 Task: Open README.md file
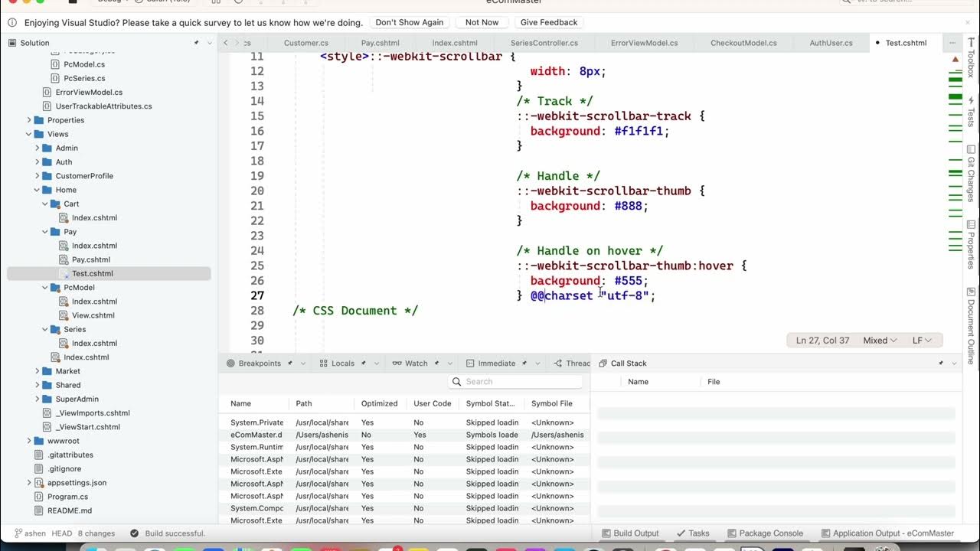[70, 510]
